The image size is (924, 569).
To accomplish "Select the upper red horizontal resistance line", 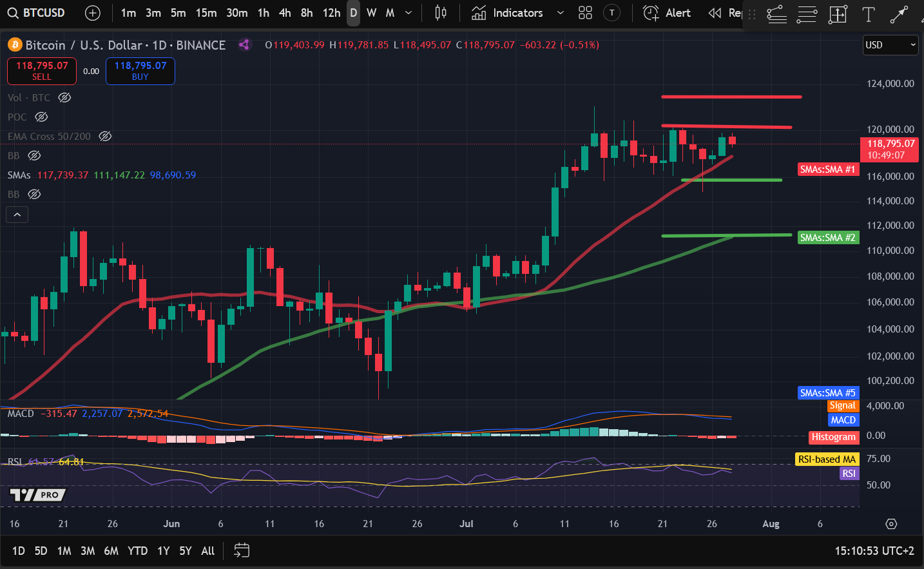I will click(x=731, y=97).
